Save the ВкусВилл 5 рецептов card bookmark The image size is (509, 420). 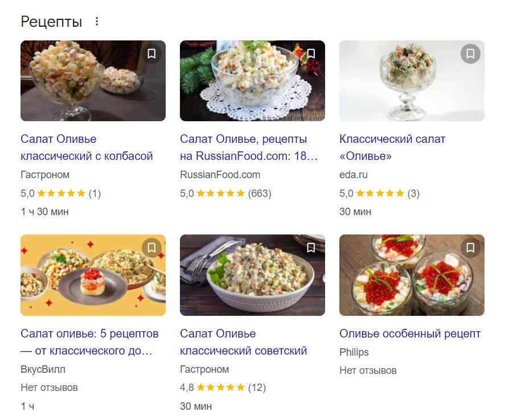click(x=151, y=248)
